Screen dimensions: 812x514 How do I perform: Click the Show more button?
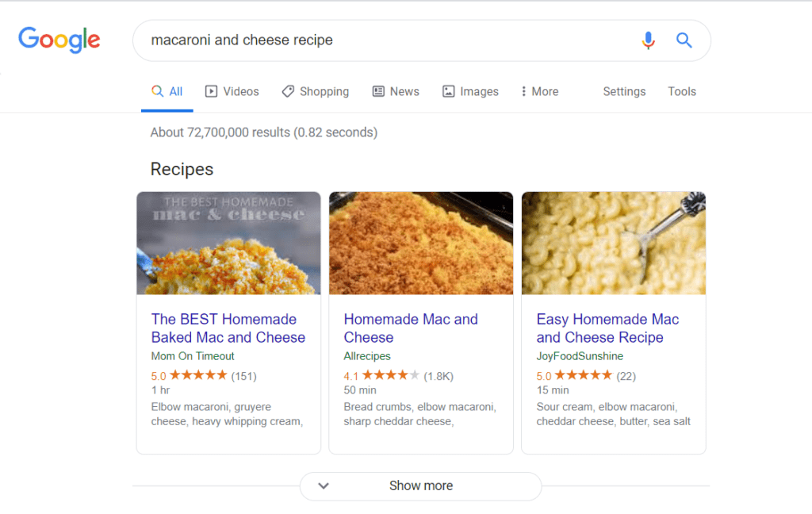[420, 485]
